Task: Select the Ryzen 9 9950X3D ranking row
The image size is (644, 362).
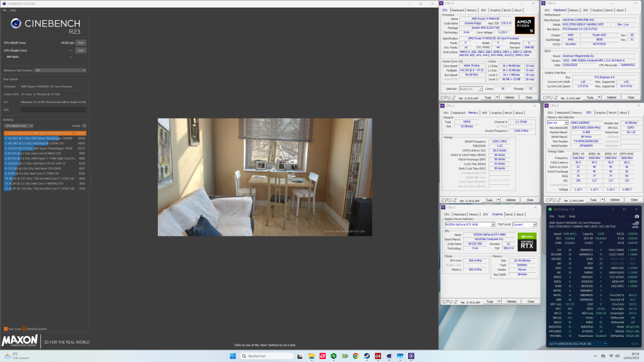Action: pos(45,133)
